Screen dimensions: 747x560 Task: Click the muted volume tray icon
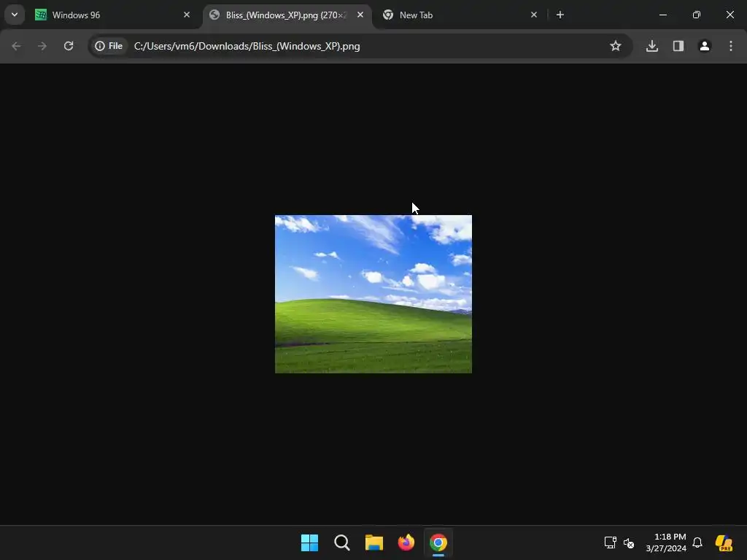tap(629, 542)
